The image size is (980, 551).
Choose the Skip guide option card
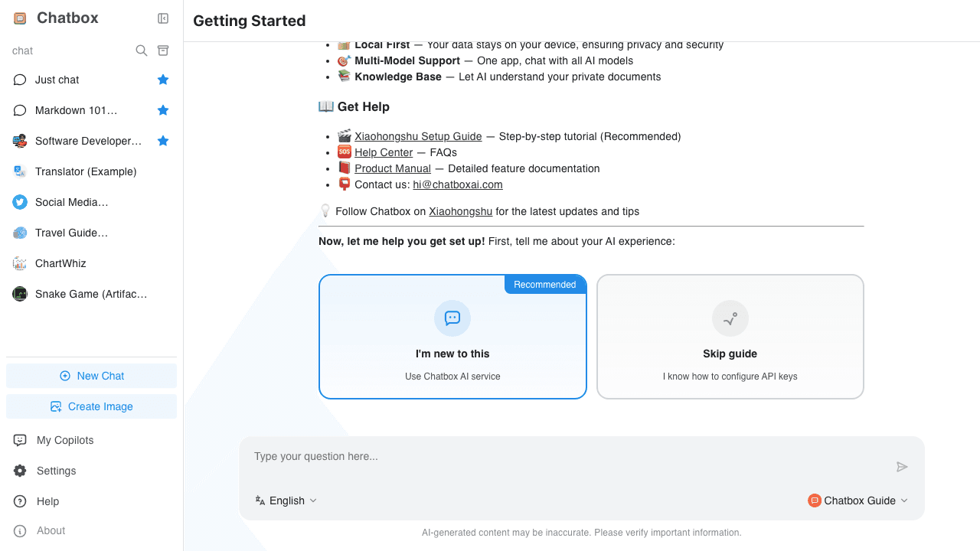click(730, 337)
